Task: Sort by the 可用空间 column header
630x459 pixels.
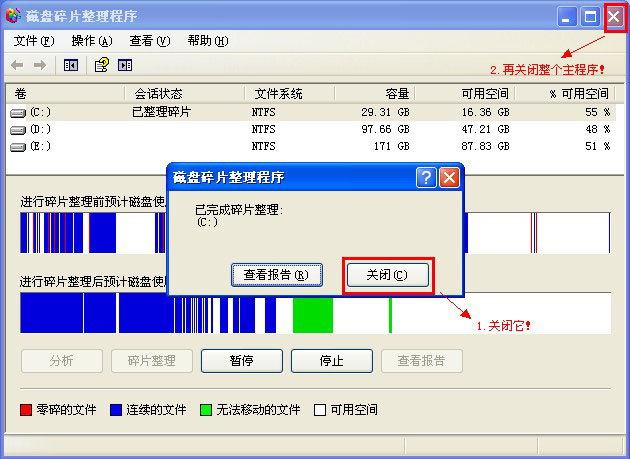Action: (x=465, y=94)
